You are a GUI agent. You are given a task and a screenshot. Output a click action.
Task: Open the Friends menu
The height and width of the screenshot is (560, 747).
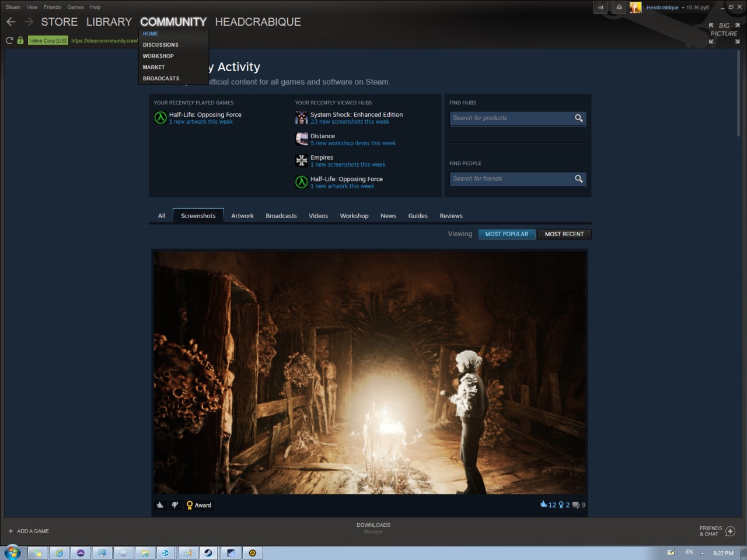[53, 7]
